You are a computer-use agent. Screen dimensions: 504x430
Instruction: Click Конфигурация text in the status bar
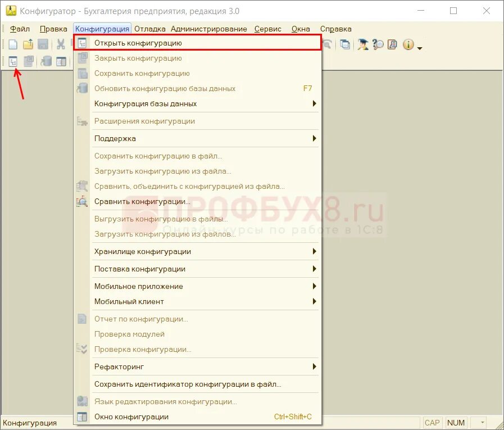point(30,423)
